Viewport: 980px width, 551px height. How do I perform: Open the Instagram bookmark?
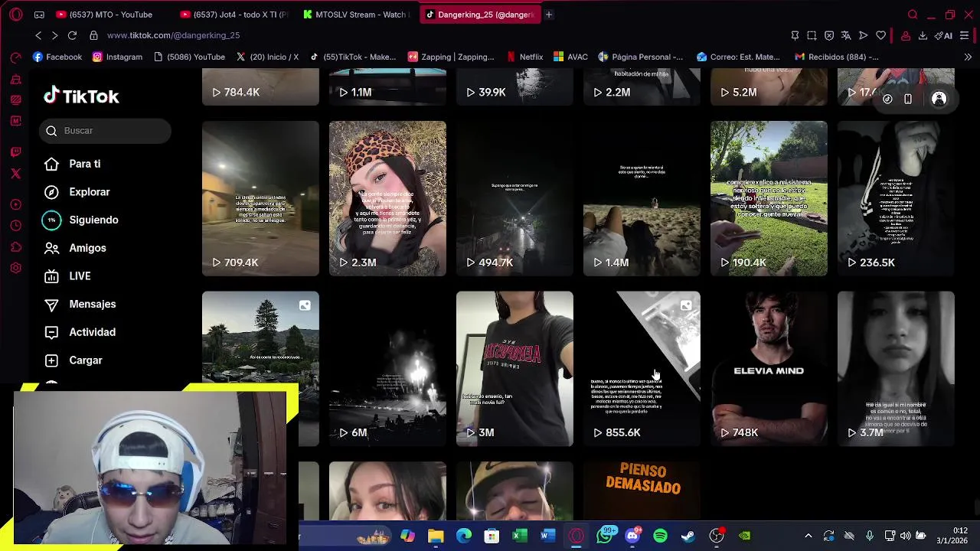[117, 57]
